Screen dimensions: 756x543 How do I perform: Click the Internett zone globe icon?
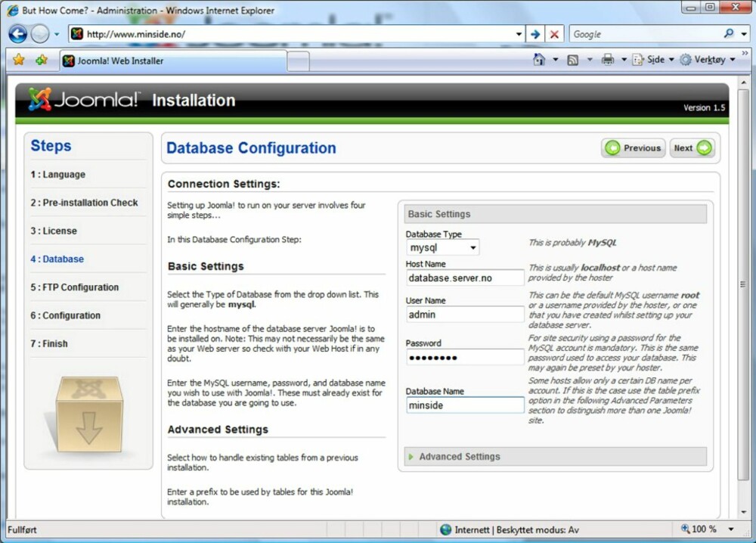coord(445,529)
